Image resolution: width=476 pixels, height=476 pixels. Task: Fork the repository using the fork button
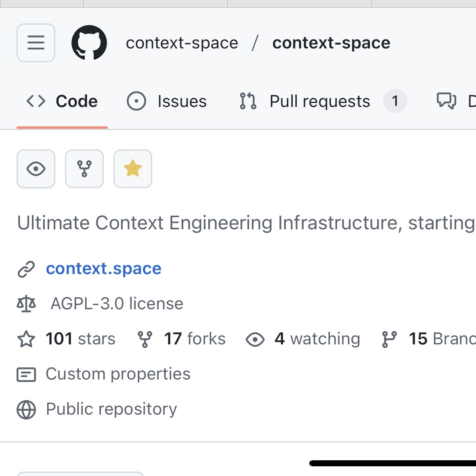(x=84, y=169)
